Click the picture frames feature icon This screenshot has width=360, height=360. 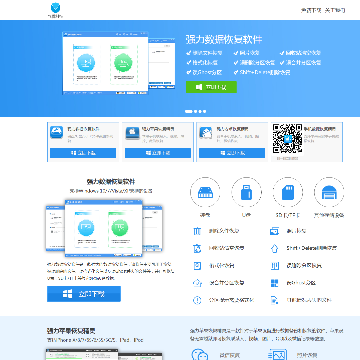pyautogui.click(x=274, y=231)
